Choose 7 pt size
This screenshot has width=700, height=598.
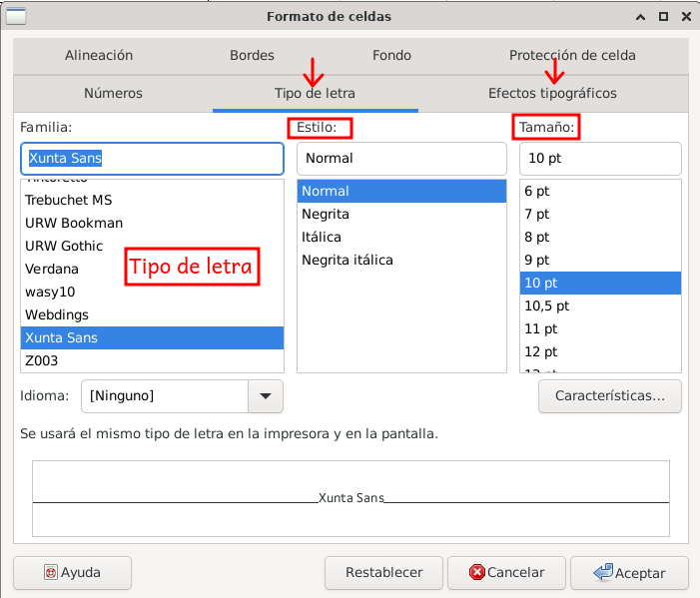[600, 215]
